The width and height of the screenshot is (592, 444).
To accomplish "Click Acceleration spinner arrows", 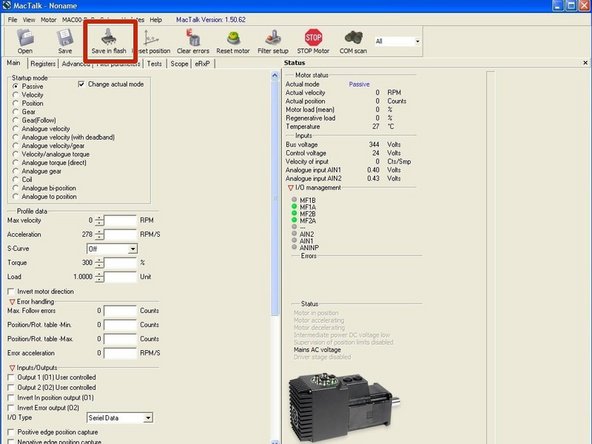I will coord(99,234).
